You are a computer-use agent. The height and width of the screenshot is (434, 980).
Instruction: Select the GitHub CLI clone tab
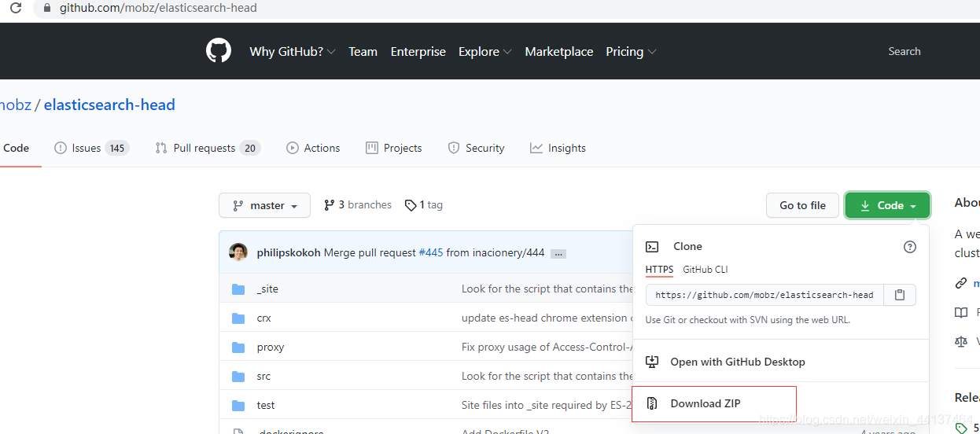point(706,270)
